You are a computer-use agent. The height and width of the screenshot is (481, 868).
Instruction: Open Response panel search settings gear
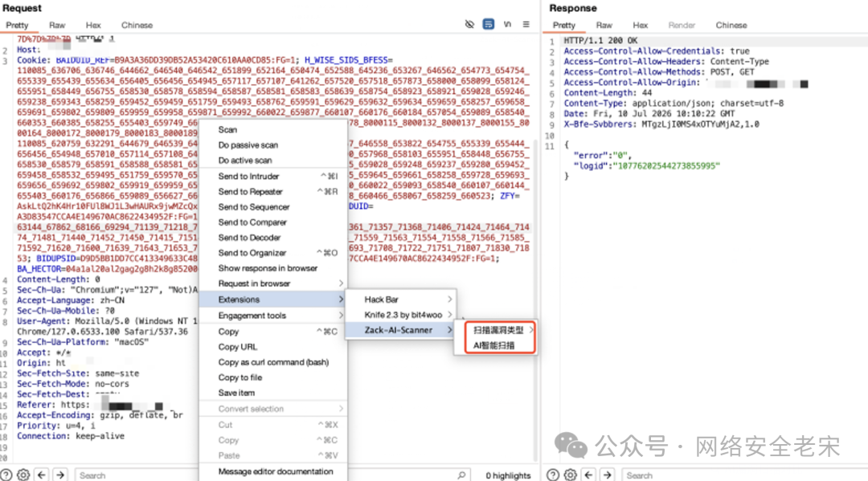(x=570, y=475)
